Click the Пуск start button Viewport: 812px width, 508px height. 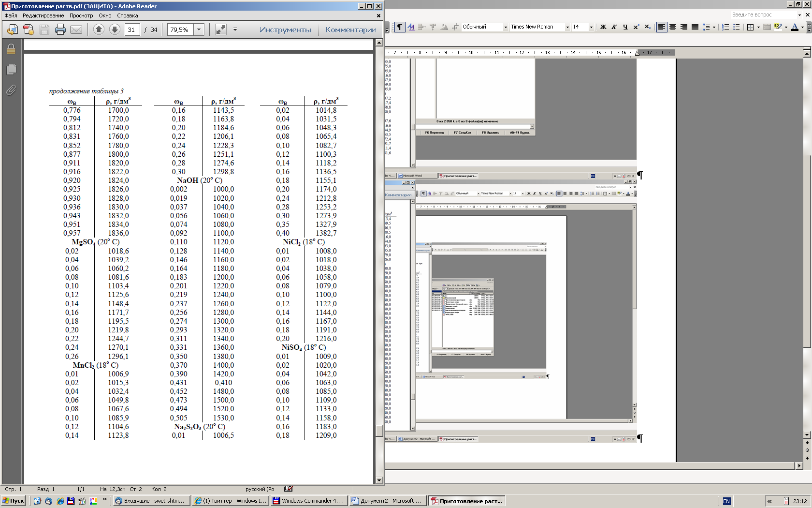(x=14, y=501)
